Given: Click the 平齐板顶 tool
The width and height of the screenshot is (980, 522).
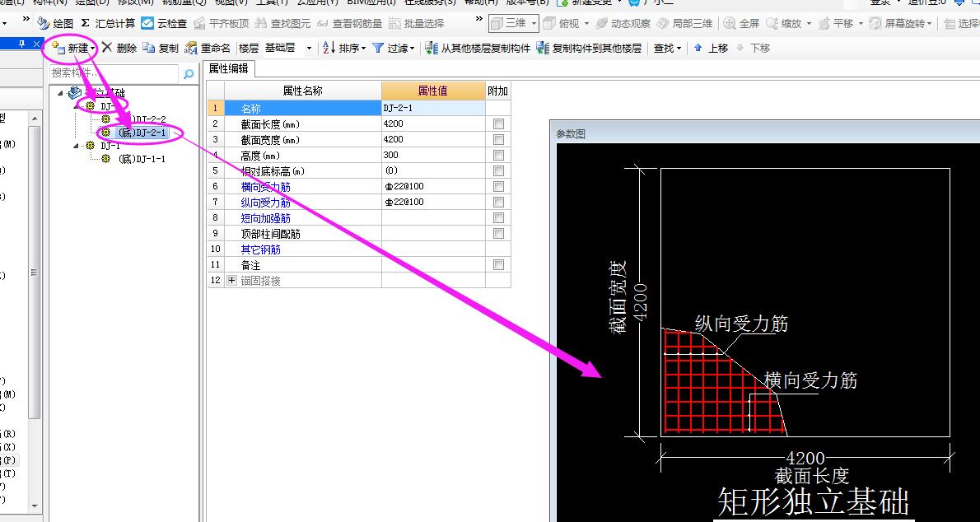Looking at the screenshot, I should coord(222,23).
